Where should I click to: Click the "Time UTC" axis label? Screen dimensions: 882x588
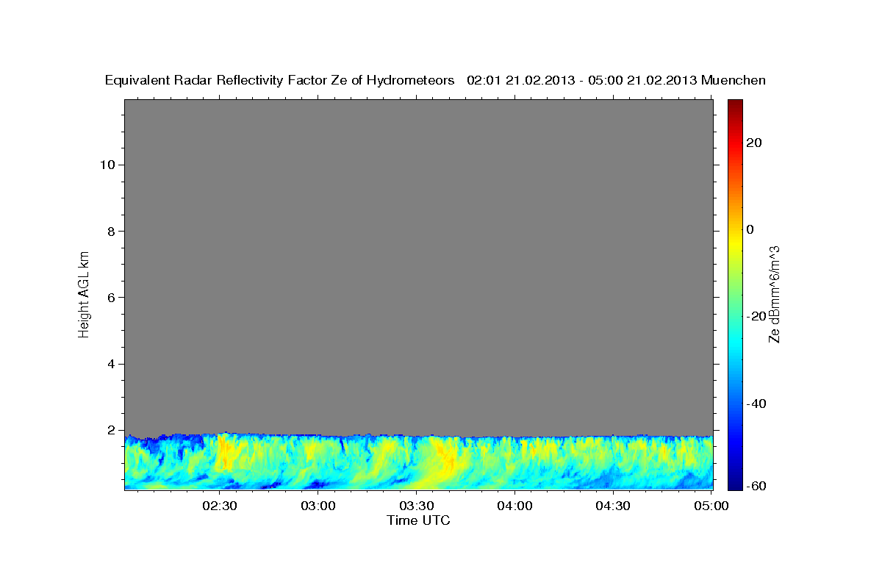pos(418,520)
